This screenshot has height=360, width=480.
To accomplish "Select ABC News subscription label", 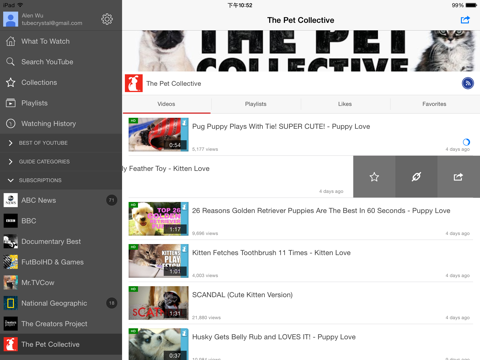I will coord(39,200).
